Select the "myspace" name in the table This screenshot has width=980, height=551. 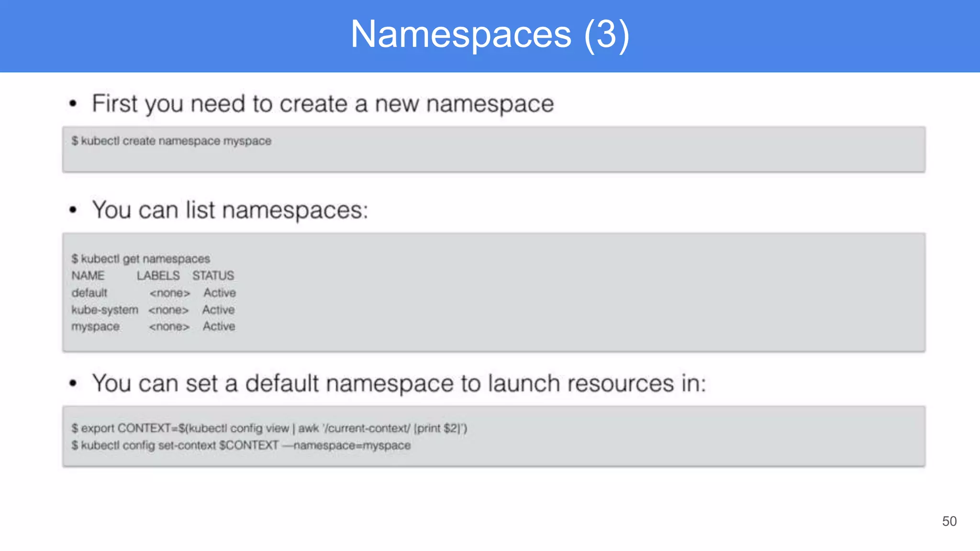(96, 327)
